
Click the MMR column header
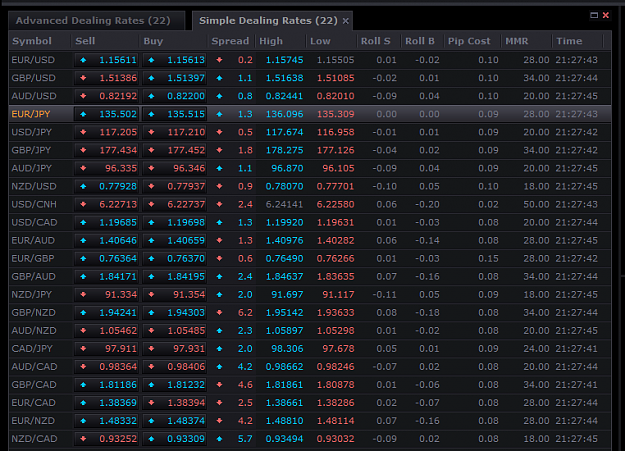[527, 41]
